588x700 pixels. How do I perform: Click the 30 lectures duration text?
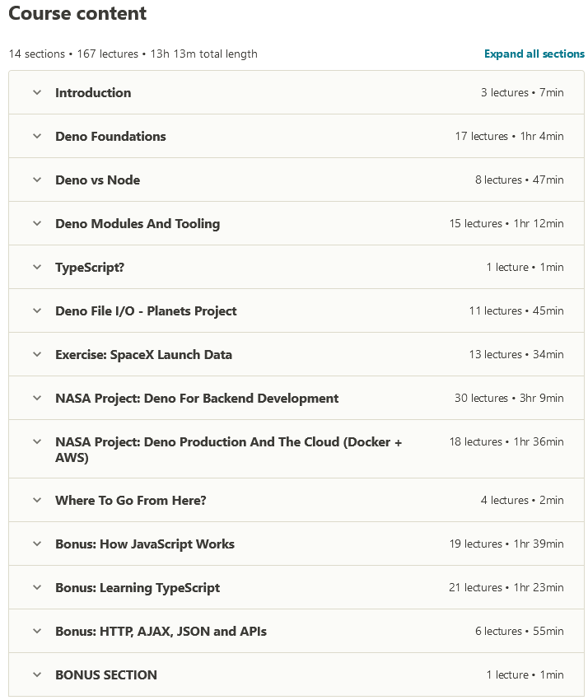pos(509,399)
